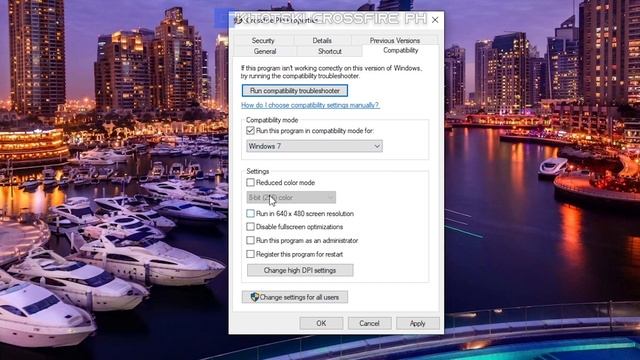Check Disable fullscreen optimizations
Screen dimensions: 640x360
(x=250, y=227)
